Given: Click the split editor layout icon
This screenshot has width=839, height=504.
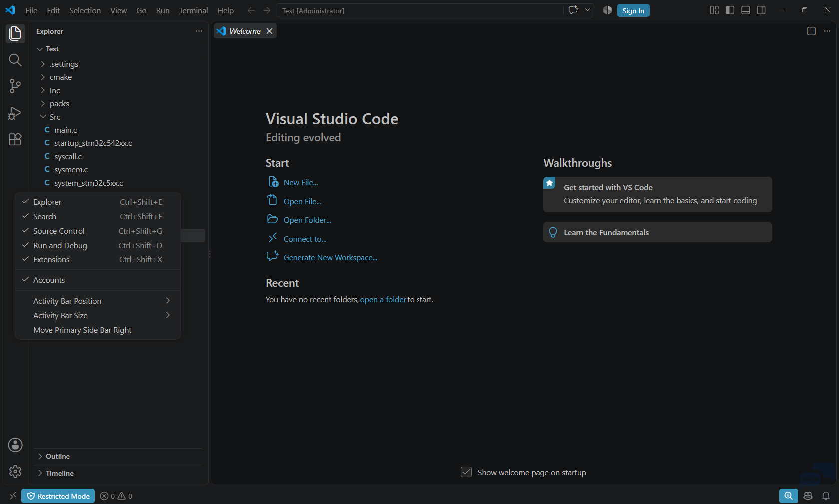Looking at the screenshot, I should [811, 31].
